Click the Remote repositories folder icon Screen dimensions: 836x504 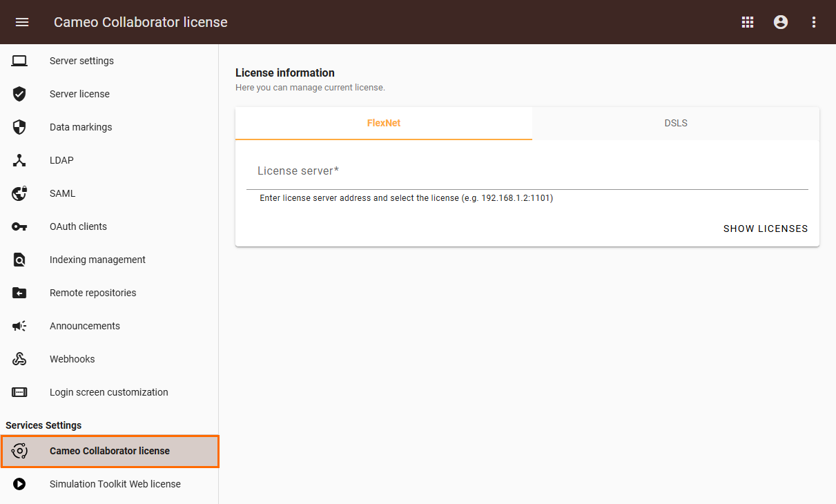(x=19, y=293)
